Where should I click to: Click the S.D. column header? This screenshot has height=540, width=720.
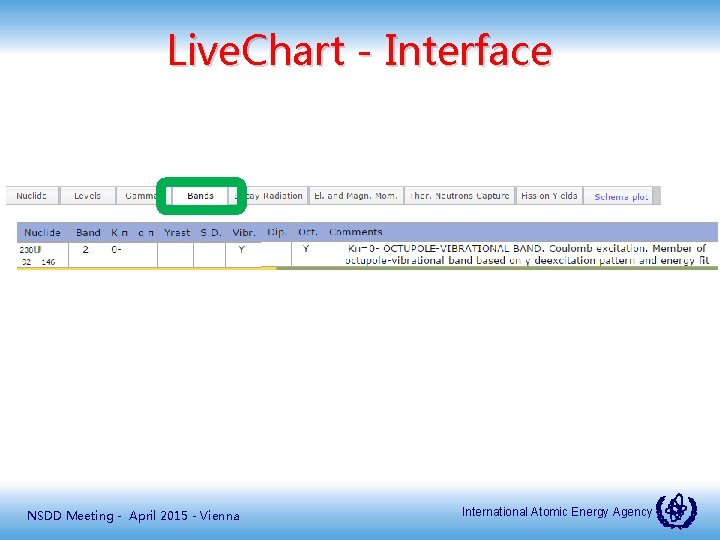pyautogui.click(x=211, y=232)
